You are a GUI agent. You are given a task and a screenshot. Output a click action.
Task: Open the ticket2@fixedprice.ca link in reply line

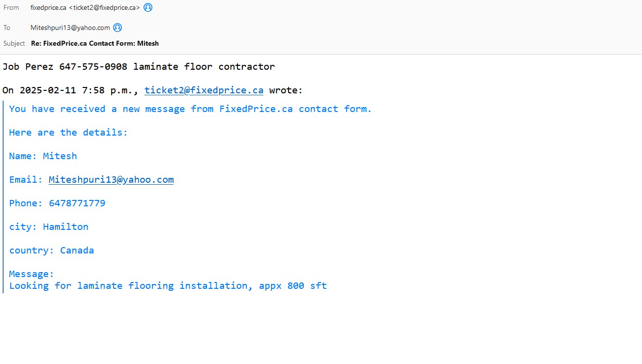click(204, 90)
